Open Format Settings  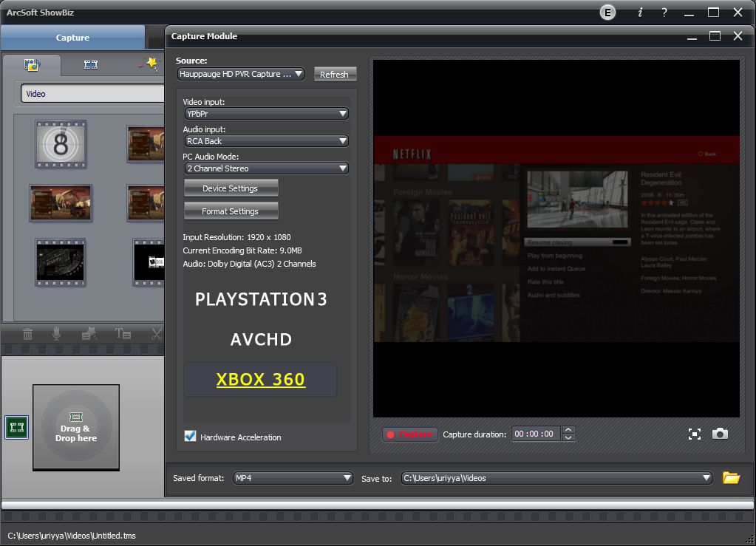pos(231,211)
